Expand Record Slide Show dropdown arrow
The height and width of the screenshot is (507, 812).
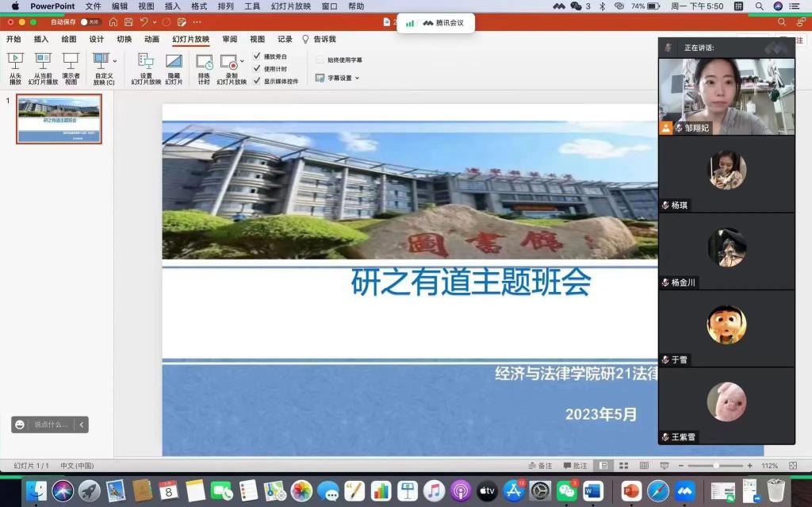242,61
